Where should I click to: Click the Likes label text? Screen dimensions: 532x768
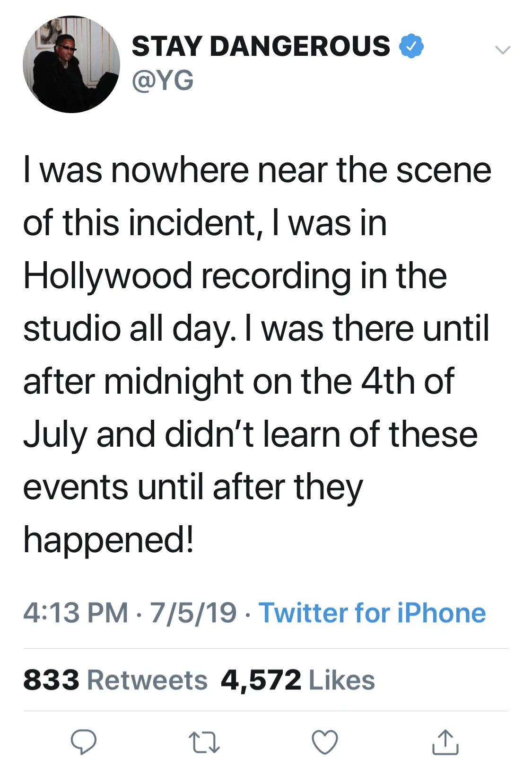pos(341,680)
